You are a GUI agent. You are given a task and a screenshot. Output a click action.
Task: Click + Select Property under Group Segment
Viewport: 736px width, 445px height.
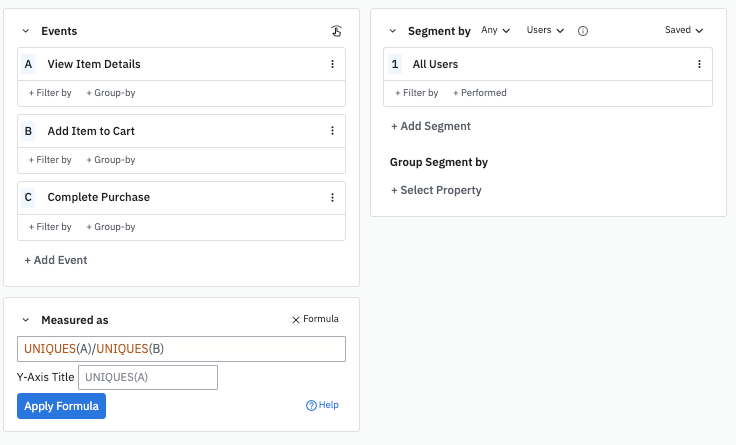pos(436,190)
